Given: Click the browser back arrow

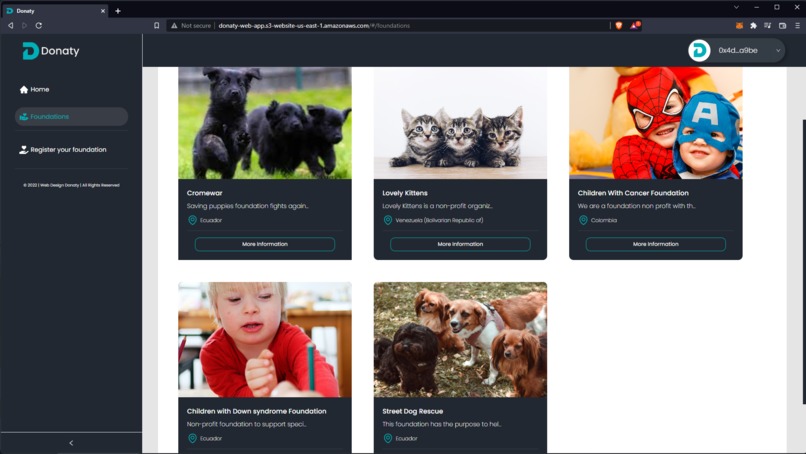Looking at the screenshot, I should click(x=10, y=25).
